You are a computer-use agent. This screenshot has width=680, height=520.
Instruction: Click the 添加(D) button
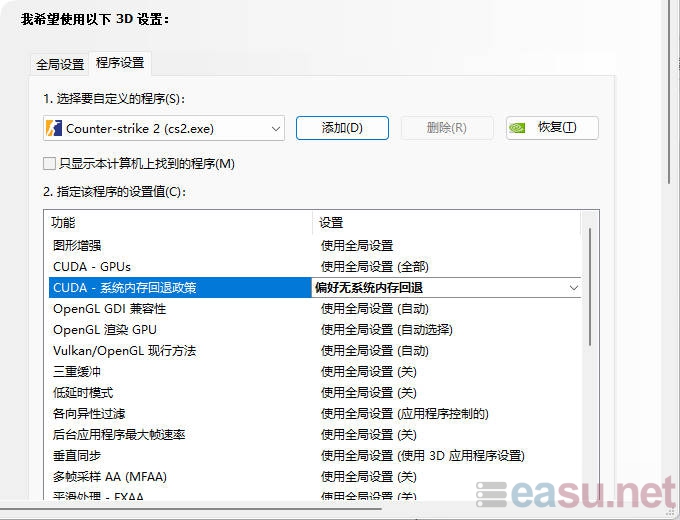coord(342,128)
